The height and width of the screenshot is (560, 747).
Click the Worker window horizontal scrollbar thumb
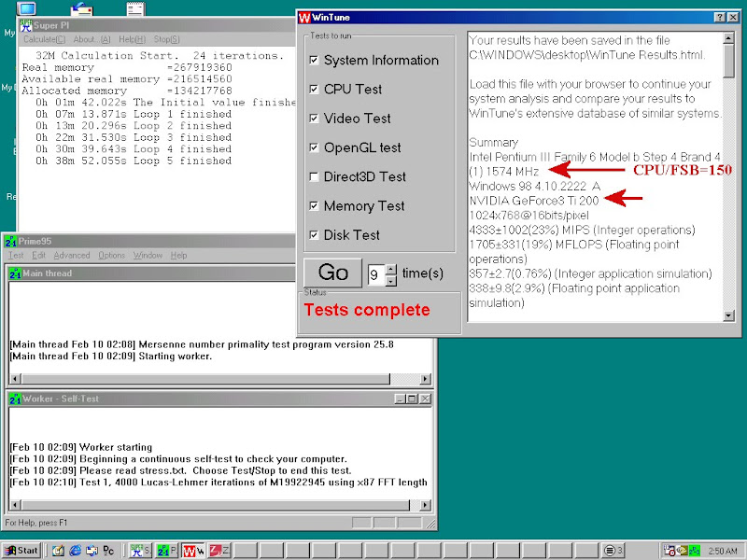click(x=216, y=505)
